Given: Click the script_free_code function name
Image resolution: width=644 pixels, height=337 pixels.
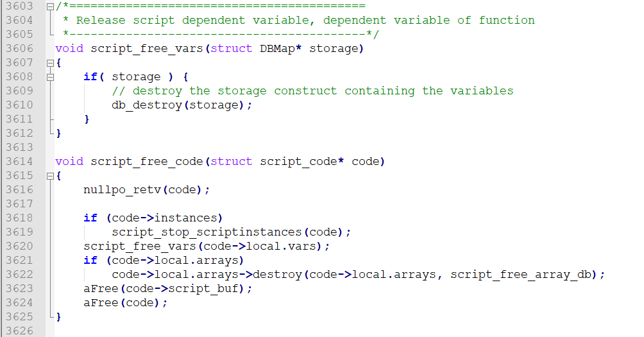Looking at the screenshot, I should (147, 162).
